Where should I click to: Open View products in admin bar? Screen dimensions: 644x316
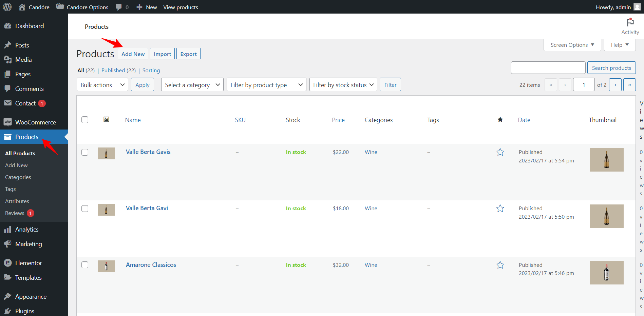click(181, 7)
